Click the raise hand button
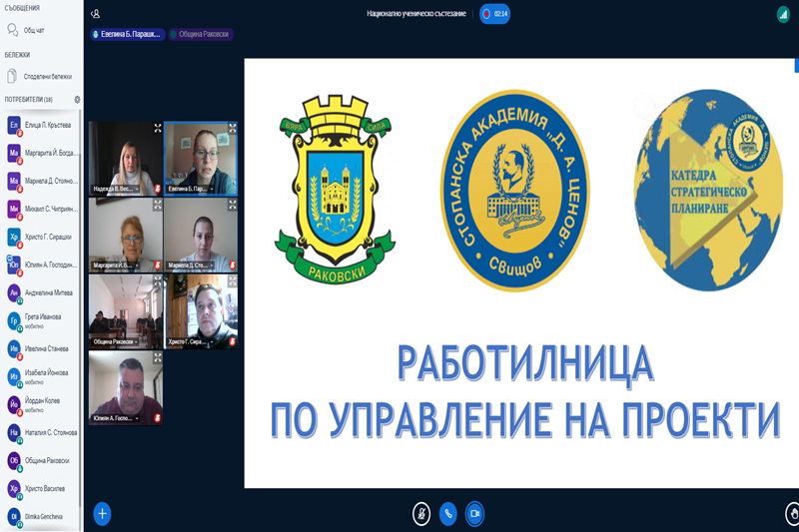The height and width of the screenshot is (532, 799). (x=793, y=514)
